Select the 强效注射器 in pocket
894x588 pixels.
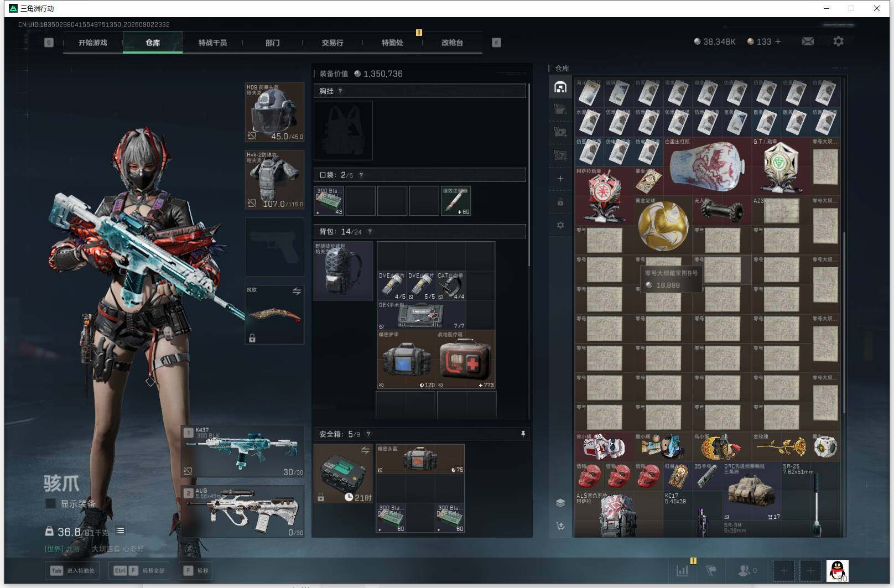pyautogui.click(x=456, y=201)
